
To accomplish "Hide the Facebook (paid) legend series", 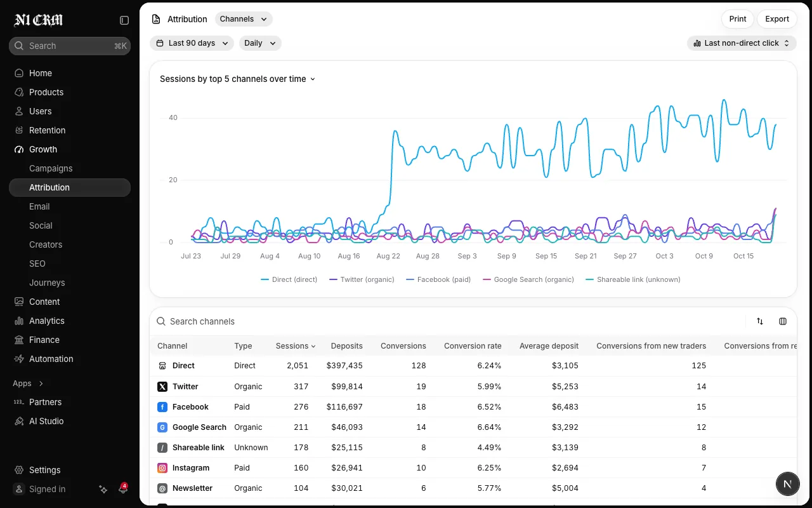I will tap(438, 279).
